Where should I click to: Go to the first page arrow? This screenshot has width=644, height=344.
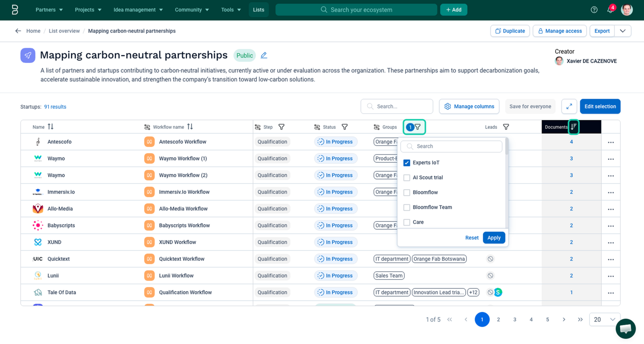(450, 319)
